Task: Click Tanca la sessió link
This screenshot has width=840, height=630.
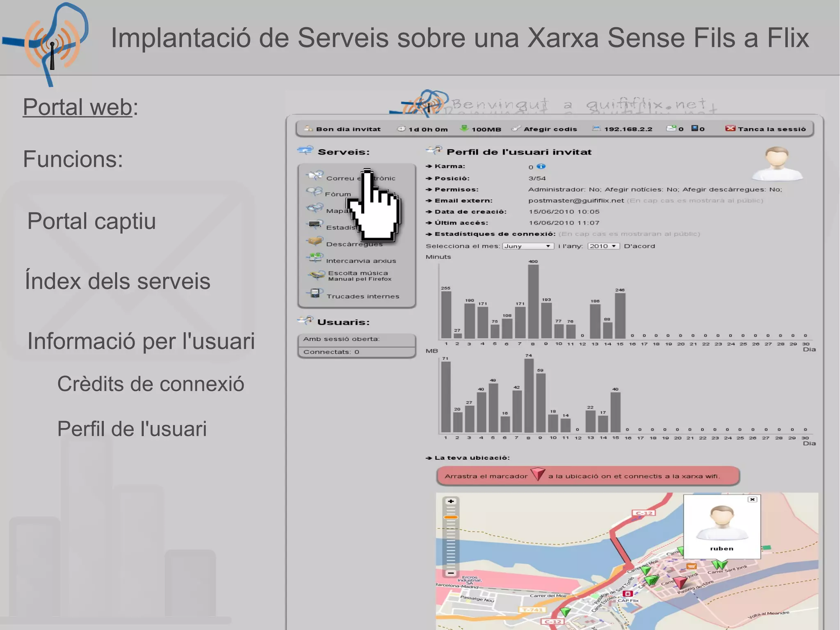Action: click(x=772, y=129)
